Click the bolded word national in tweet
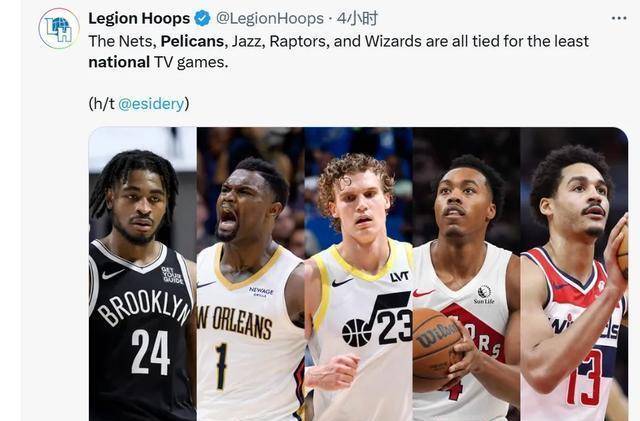This screenshot has height=421, width=640. click(119, 62)
